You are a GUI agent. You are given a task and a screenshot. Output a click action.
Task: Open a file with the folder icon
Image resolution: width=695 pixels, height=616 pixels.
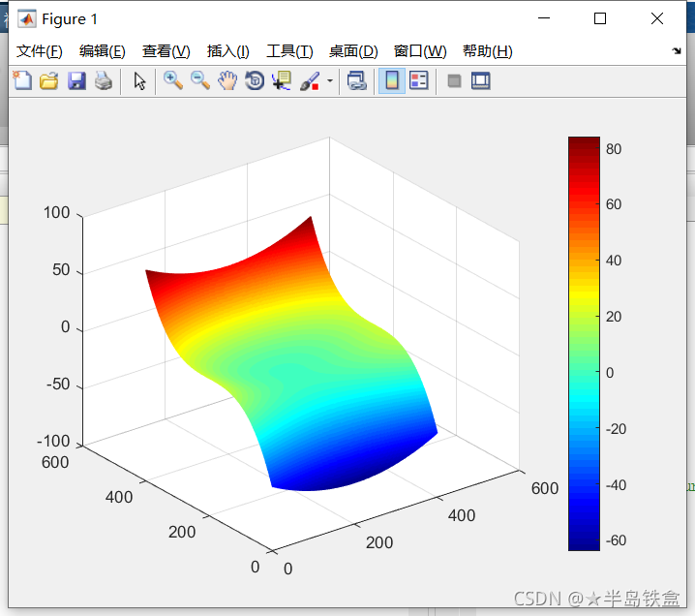pyautogui.click(x=48, y=81)
